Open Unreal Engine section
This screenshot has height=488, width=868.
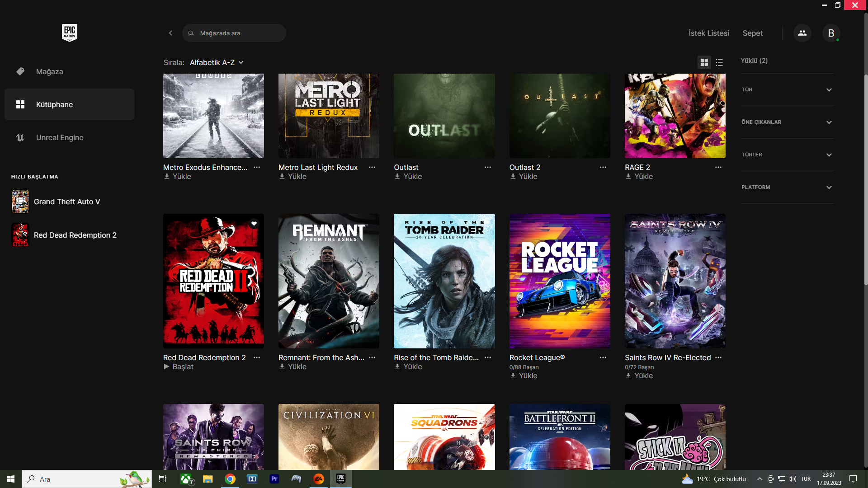tap(69, 137)
